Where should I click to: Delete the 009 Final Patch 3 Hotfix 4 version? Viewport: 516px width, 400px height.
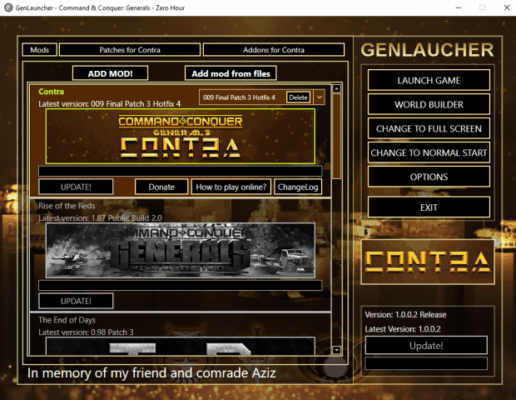pos(298,97)
